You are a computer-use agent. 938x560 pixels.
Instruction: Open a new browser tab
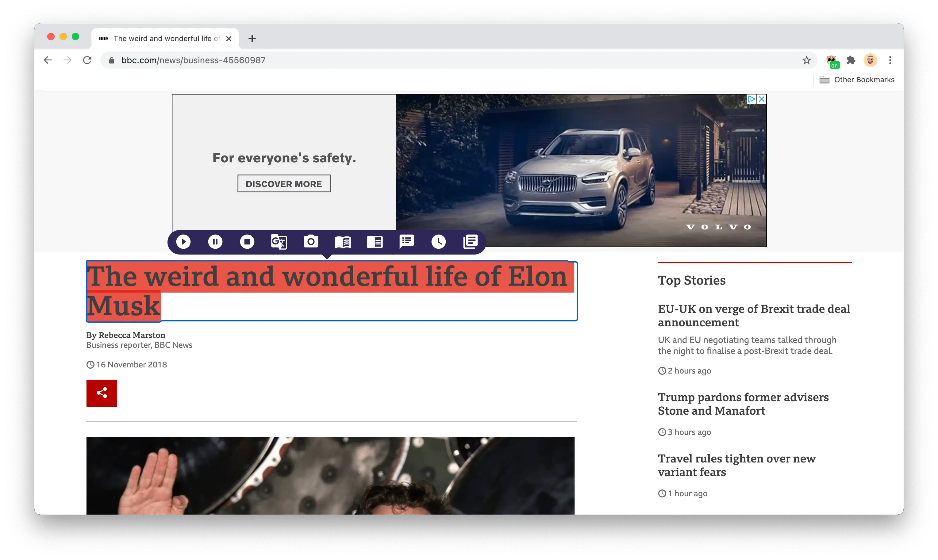tap(252, 39)
